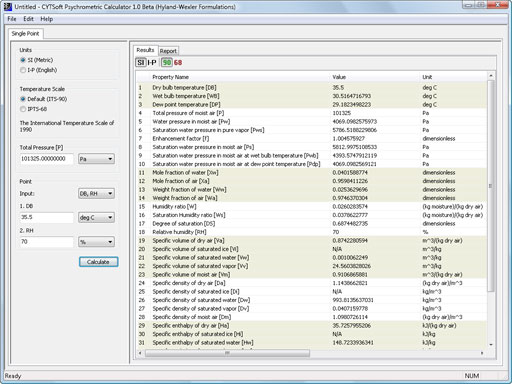Select Specific volume of moist air [Vm] row
This screenshot has height=384, width=512.
point(311,275)
